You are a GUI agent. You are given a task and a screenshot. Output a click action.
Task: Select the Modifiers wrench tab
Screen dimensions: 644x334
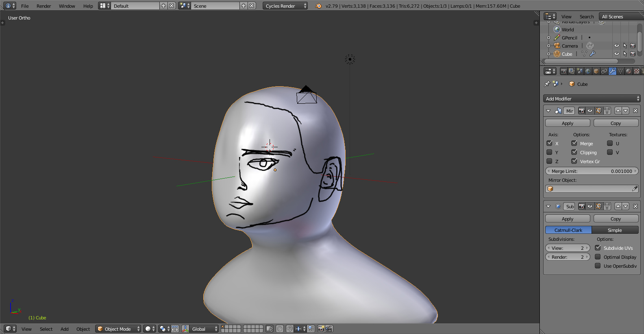coord(612,71)
